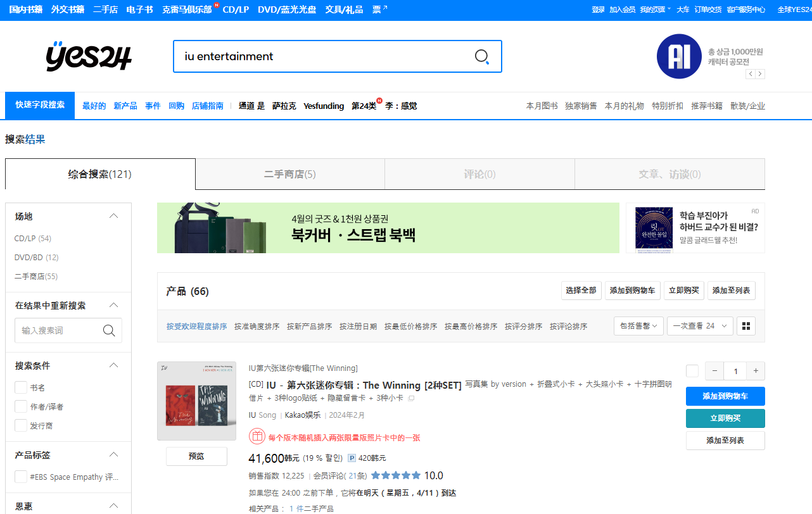Collapse the 在结果中重新搜索 section
The image size is (812, 514).
pos(114,305)
